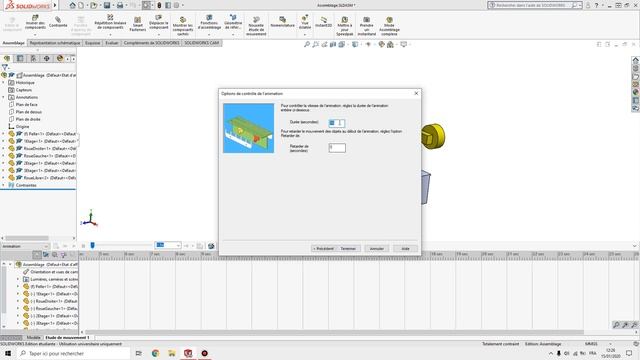Open the ConfigurationManager tab icon

coord(33,58)
